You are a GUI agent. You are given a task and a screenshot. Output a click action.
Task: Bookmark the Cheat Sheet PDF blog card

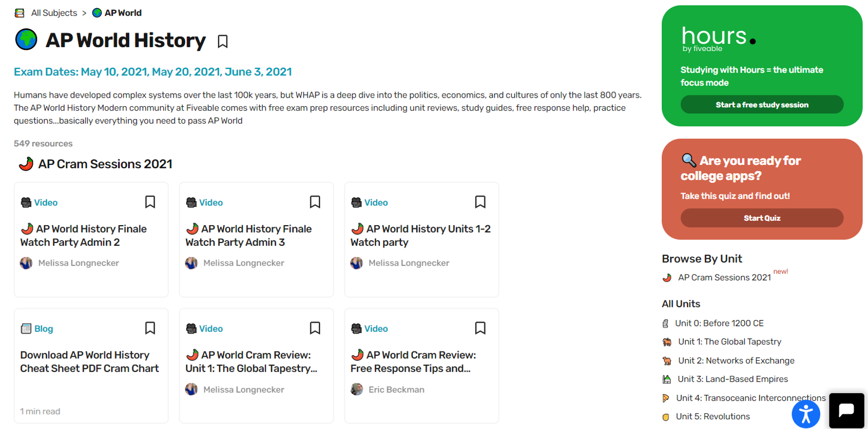[x=150, y=328]
